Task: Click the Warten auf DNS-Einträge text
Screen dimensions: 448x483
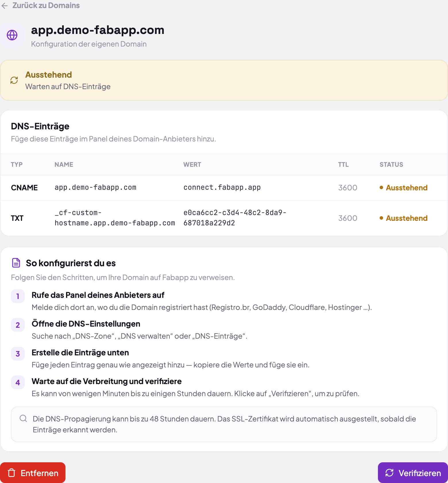Action: click(x=68, y=87)
